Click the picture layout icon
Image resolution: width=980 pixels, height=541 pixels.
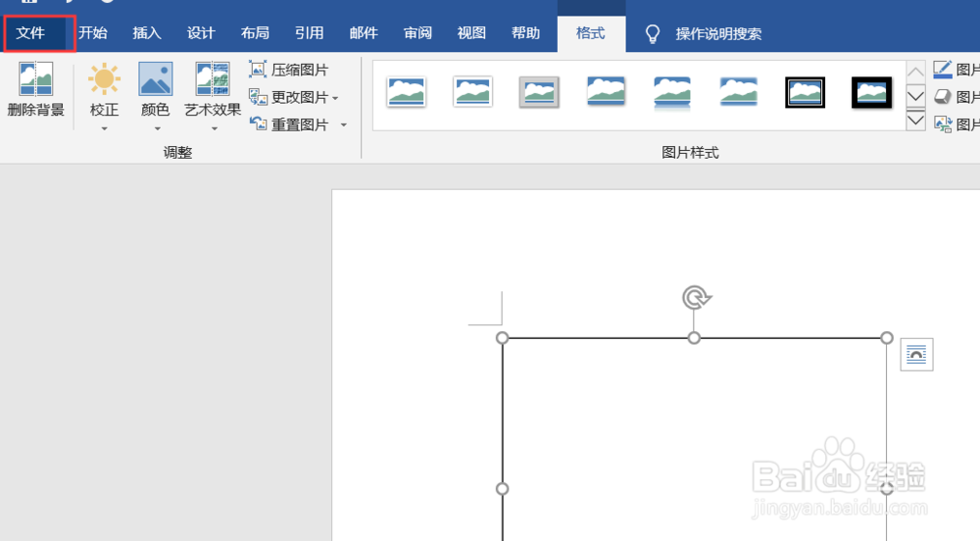click(943, 124)
